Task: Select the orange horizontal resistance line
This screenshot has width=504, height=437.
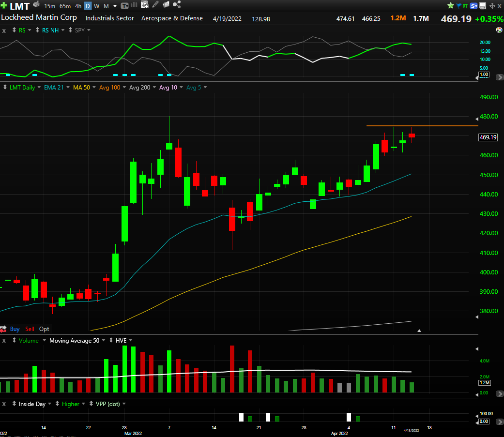Action: 422,126
